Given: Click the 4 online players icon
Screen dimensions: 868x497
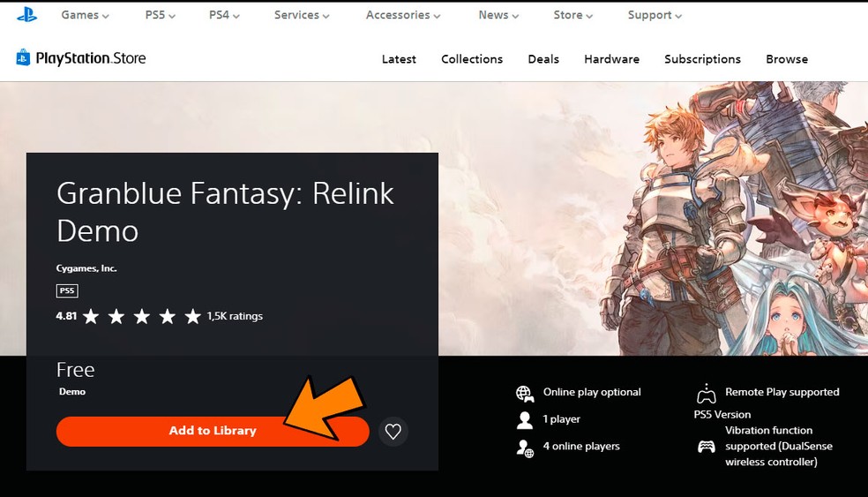Looking at the screenshot, I should 525,448.
